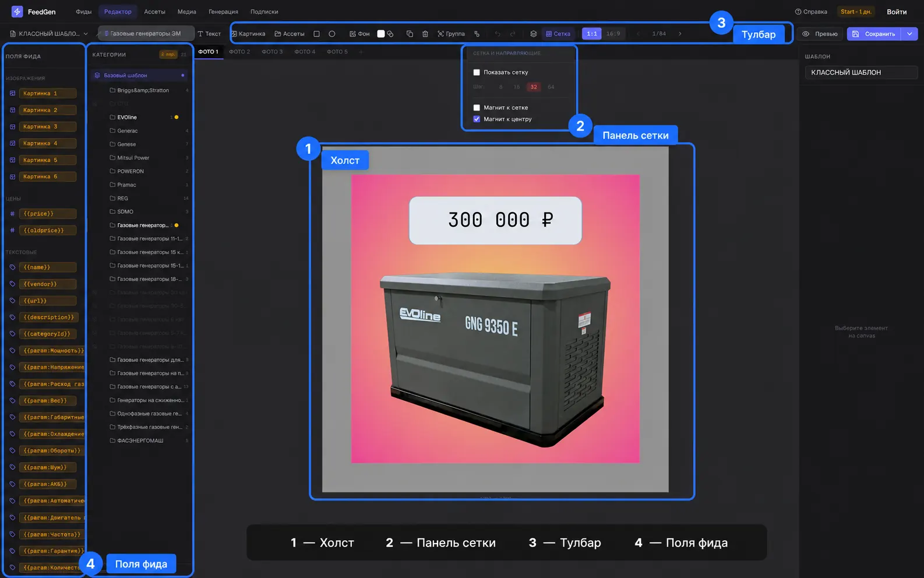This screenshot has height=578, width=924.
Task: Open Газовые генераторы ЭМ category selector
Action: [x=146, y=33]
